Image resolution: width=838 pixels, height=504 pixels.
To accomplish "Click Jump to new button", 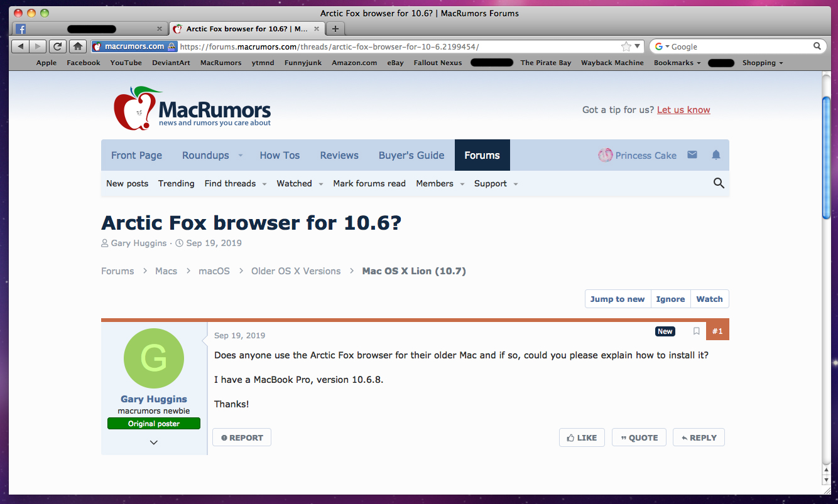I will tap(618, 299).
